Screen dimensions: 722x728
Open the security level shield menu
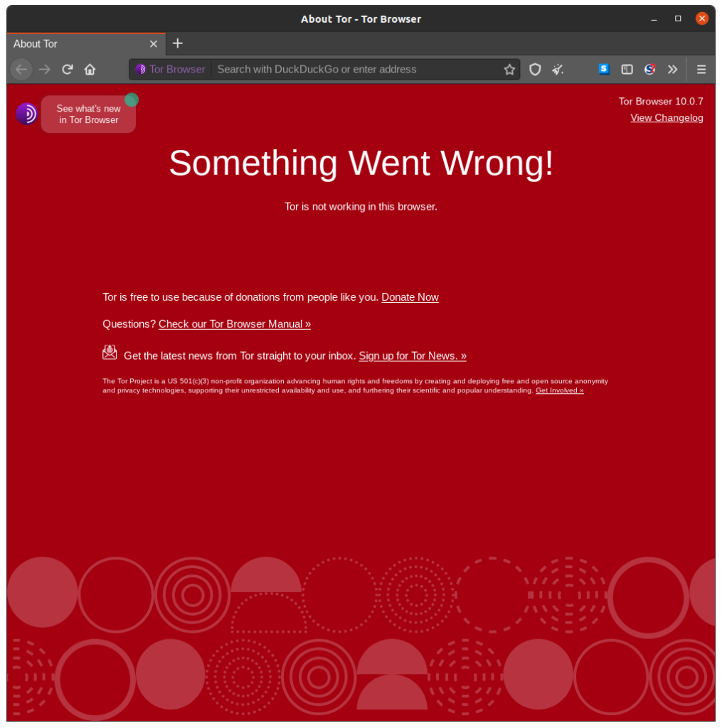tap(535, 69)
